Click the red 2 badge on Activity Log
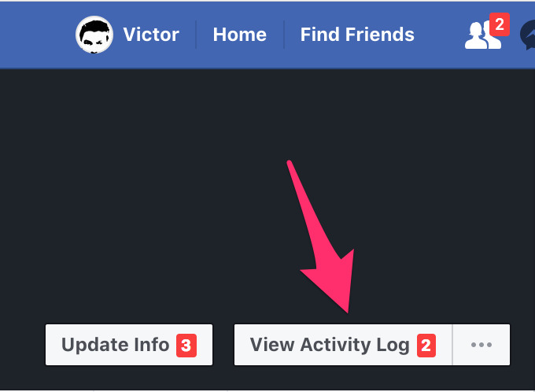 tap(426, 346)
